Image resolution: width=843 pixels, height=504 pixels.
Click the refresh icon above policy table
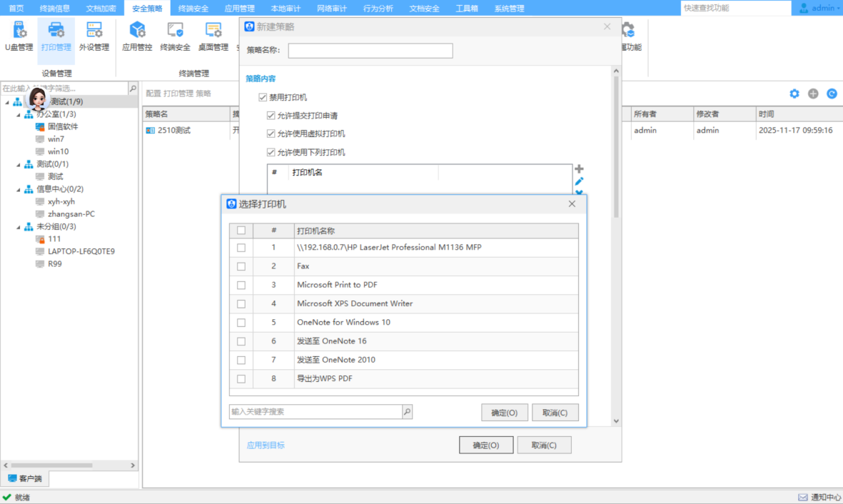[x=832, y=94]
